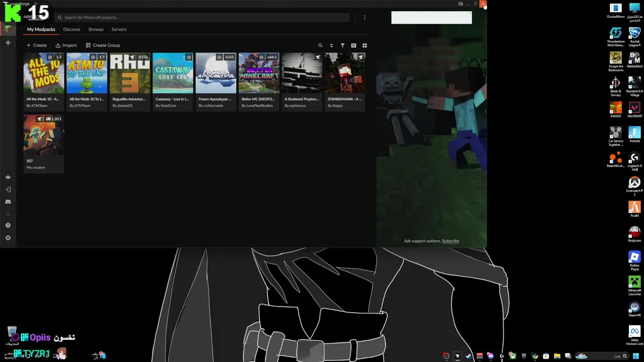The image size is (644, 362).
Task: Launch VALORANT from desktop
Action: tap(634, 110)
